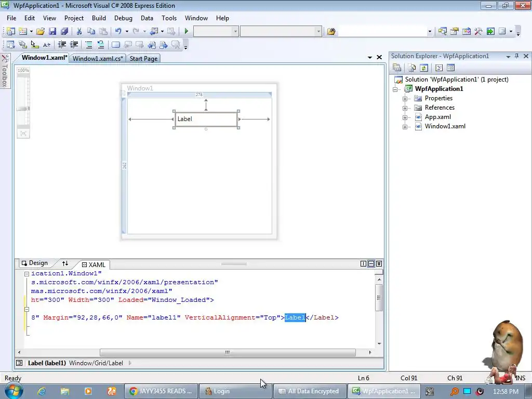
Task: Click the Add New Item icon
Action: [x=23, y=31]
